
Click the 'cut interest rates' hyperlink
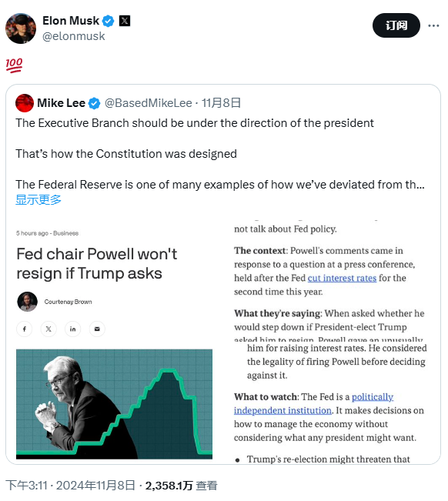click(x=342, y=278)
